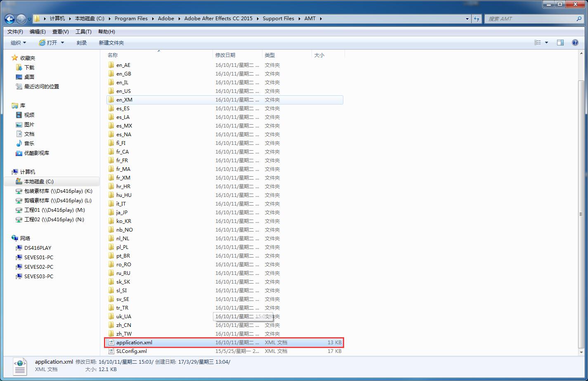Viewport: 588px width, 381px height.
Task: Click Program Files in address breadcrumb
Action: pos(131,19)
